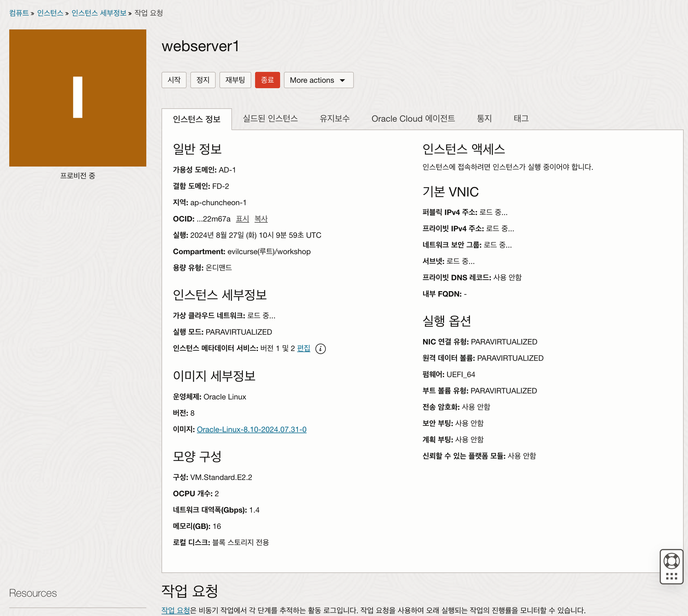This screenshot has width=688, height=616.
Task: Click the orange instance status thumbnail
Action: coord(78,98)
